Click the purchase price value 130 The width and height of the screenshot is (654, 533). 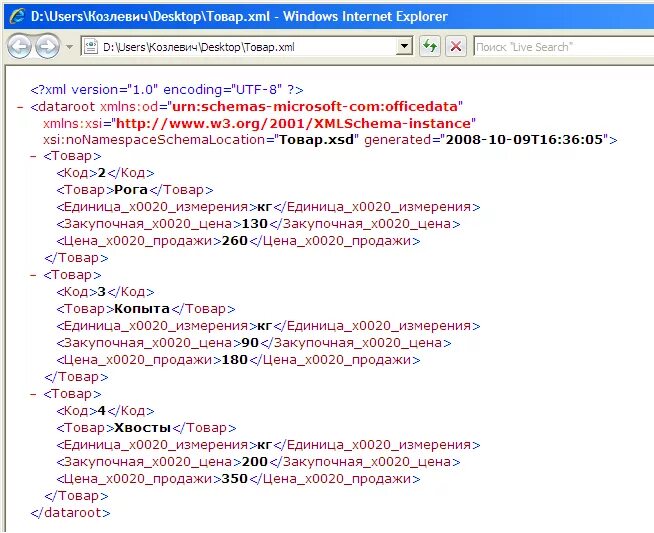pos(254,224)
